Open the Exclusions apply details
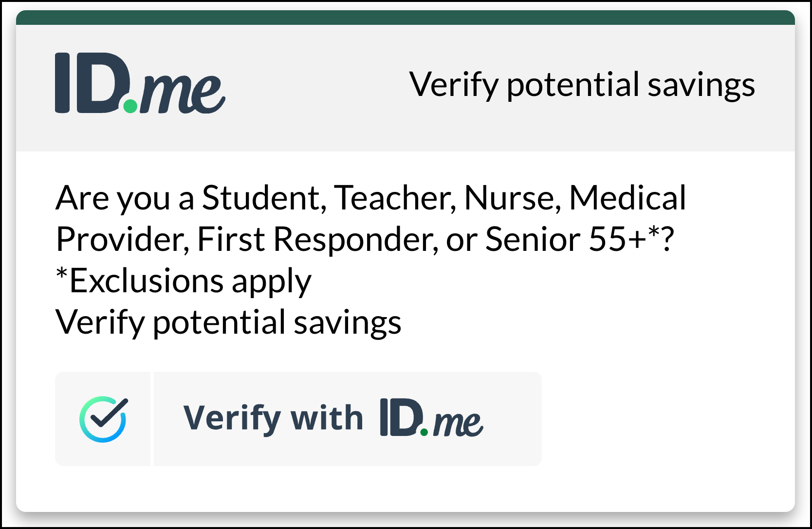This screenshot has height=529, width=812. coord(183,280)
